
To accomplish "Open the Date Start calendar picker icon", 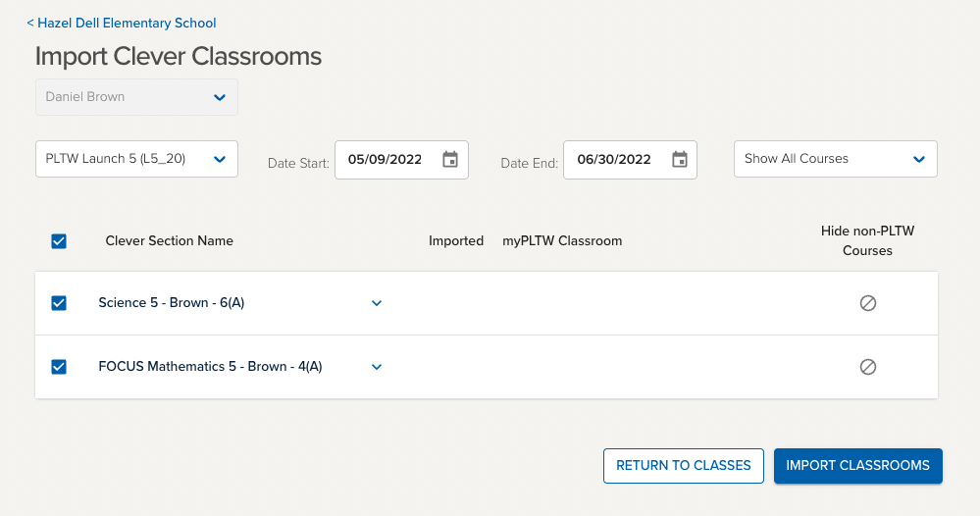I will coord(450,160).
